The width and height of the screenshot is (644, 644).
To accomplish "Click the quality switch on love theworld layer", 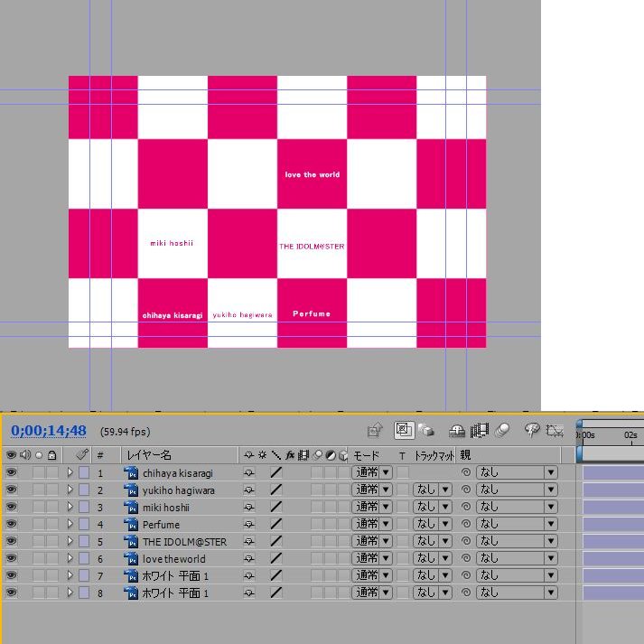I will pos(276,558).
